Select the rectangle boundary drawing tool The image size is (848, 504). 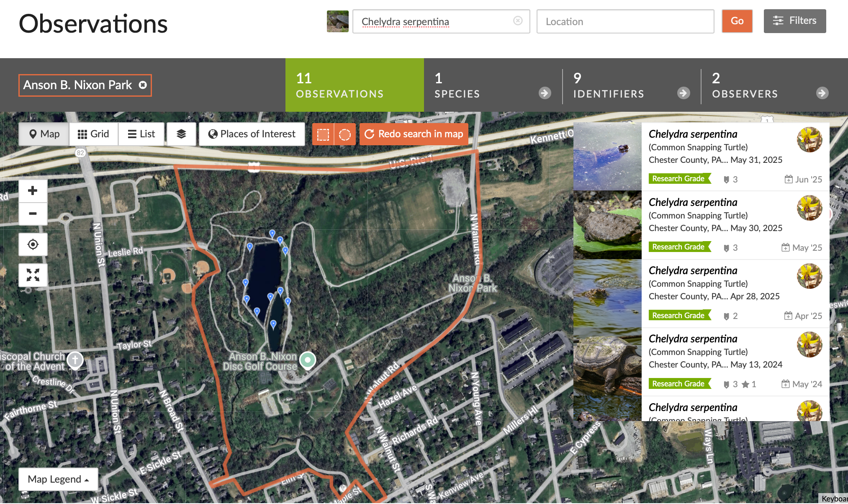[x=323, y=134]
